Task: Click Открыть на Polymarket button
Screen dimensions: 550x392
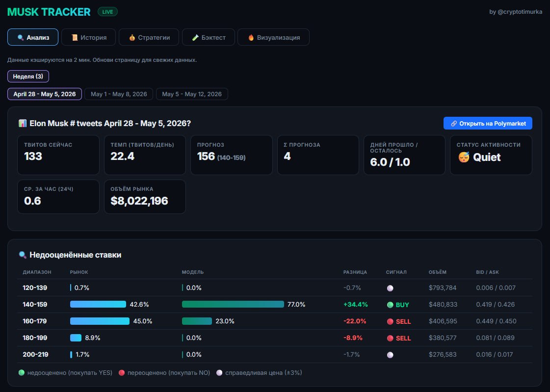Action: tap(488, 124)
